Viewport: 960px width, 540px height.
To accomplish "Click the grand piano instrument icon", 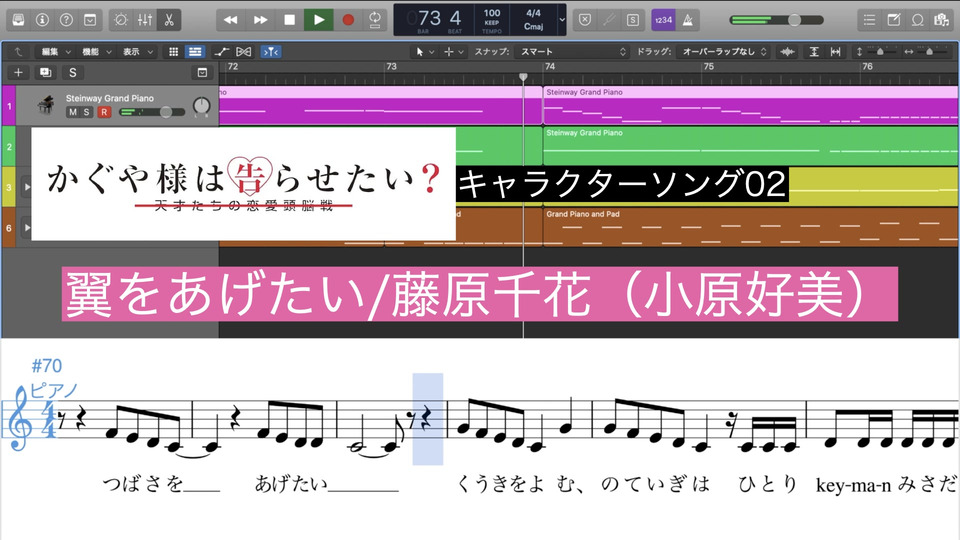I will (x=45, y=105).
